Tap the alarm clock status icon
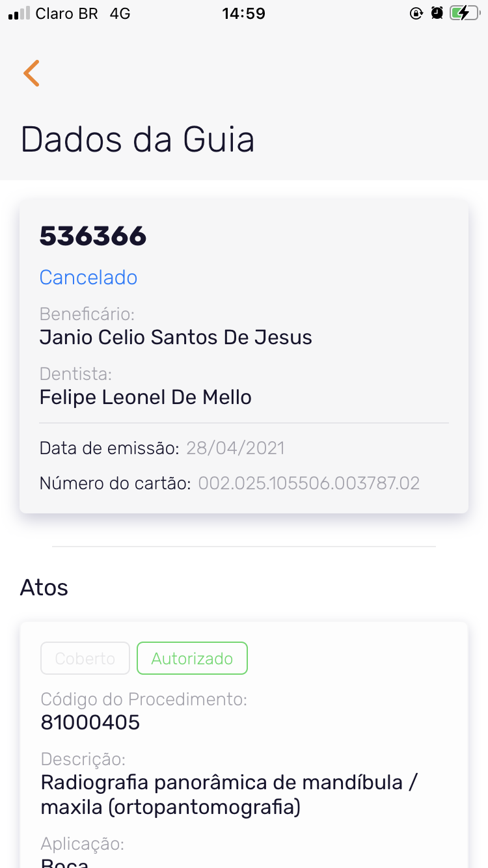488x868 pixels. [437, 14]
